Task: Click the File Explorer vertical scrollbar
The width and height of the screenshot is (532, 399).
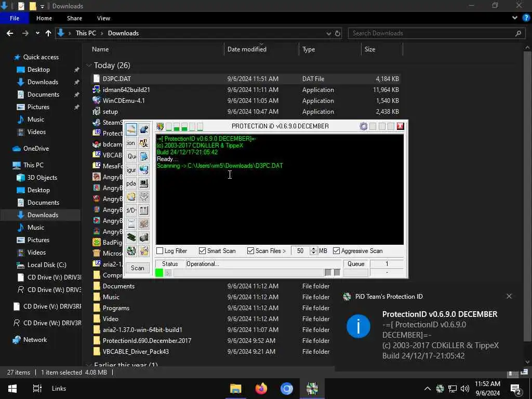Action: (527, 197)
